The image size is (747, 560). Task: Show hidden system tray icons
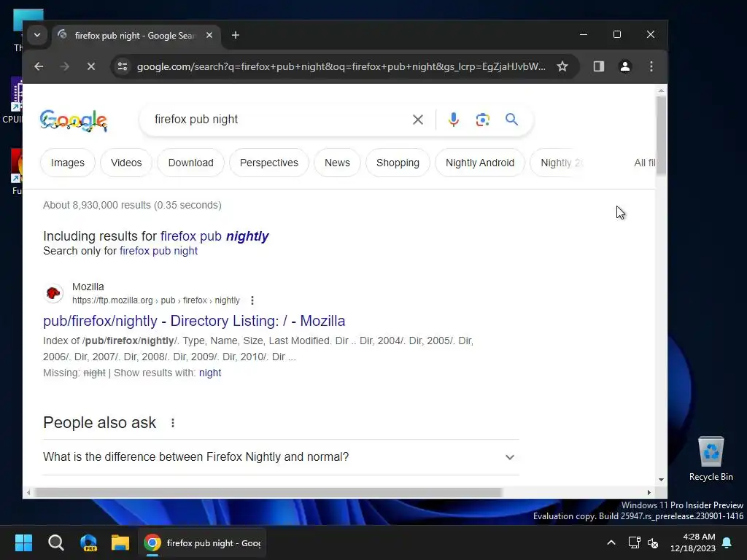pyautogui.click(x=611, y=542)
